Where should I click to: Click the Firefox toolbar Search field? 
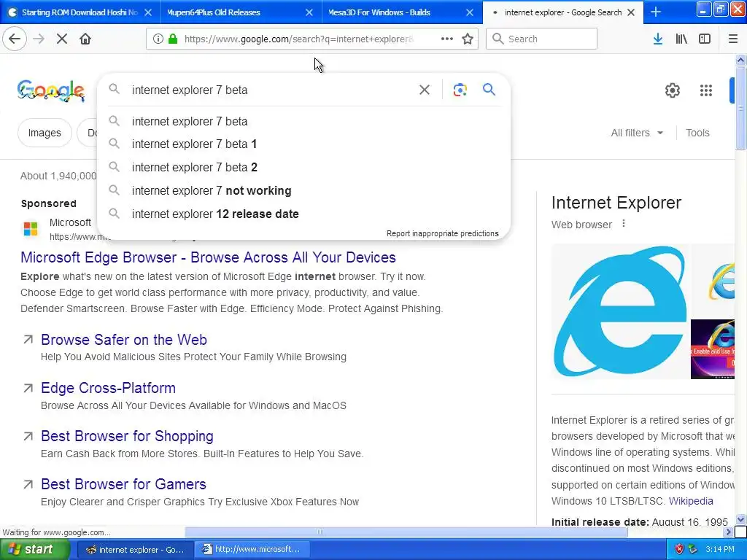click(x=541, y=39)
